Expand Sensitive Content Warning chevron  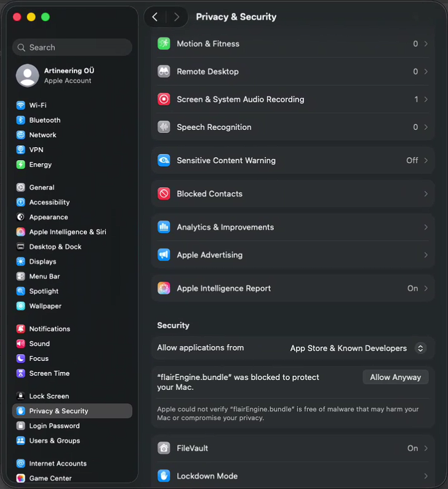pyautogui.click(x=426, y=160)
